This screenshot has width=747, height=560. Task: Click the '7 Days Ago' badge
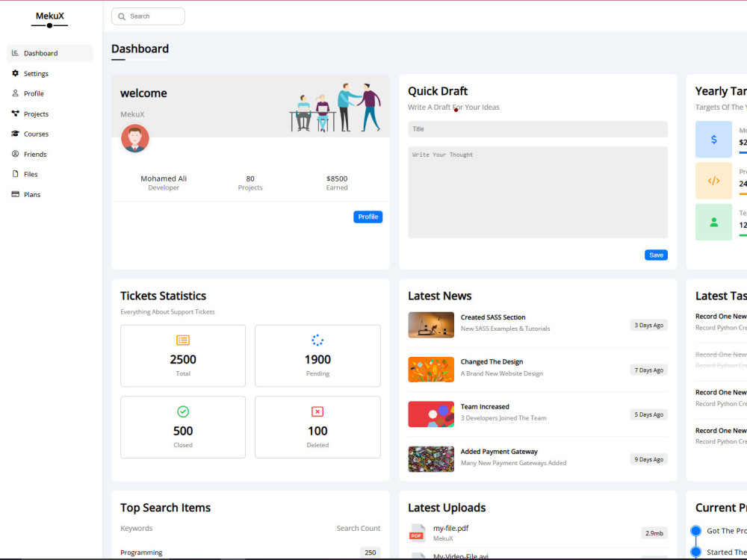649,370
